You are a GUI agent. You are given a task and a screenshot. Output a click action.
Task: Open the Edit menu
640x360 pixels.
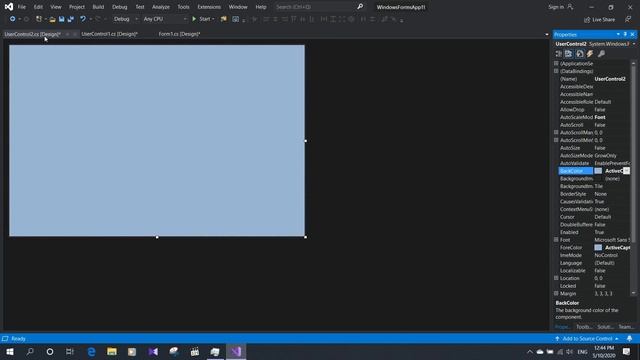[x=38, y=7]
